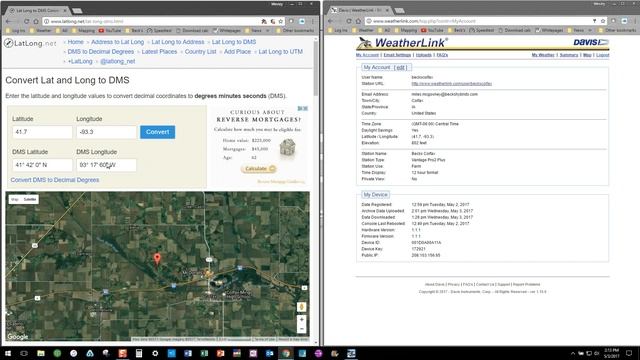Viewport: 640px width, 360px height.
Task: Open the Action Center notifications icon
Action: [x=629, y=353]
